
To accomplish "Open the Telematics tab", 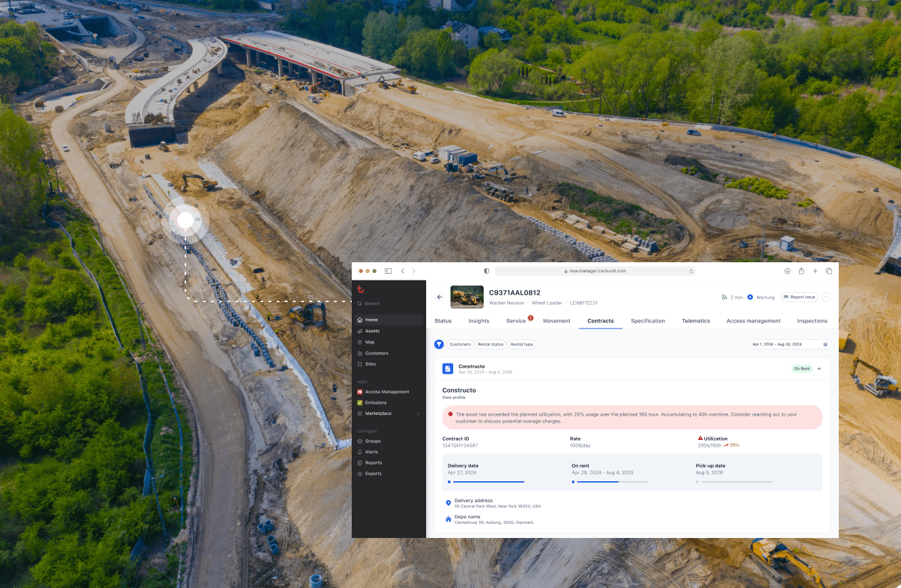I will point(696,321).
